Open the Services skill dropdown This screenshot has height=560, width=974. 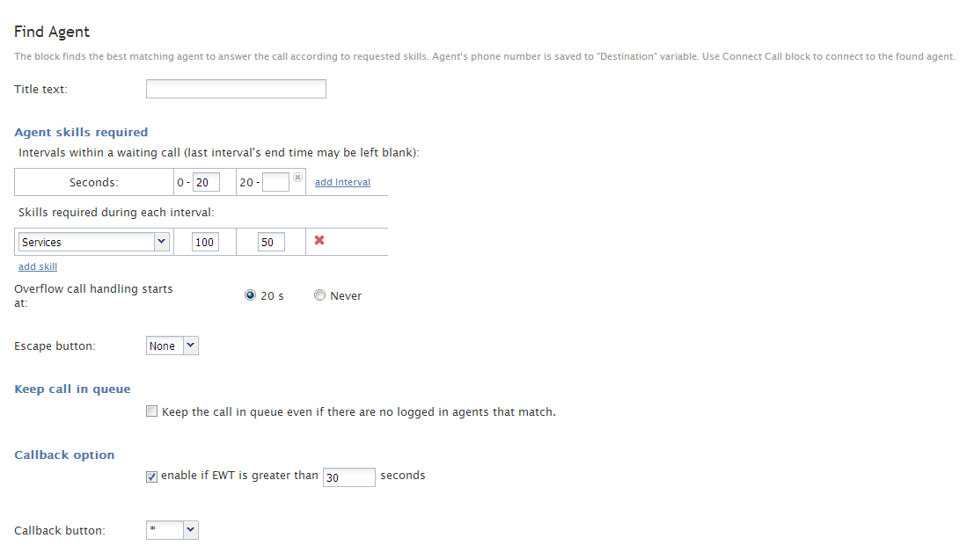(94, 242)
